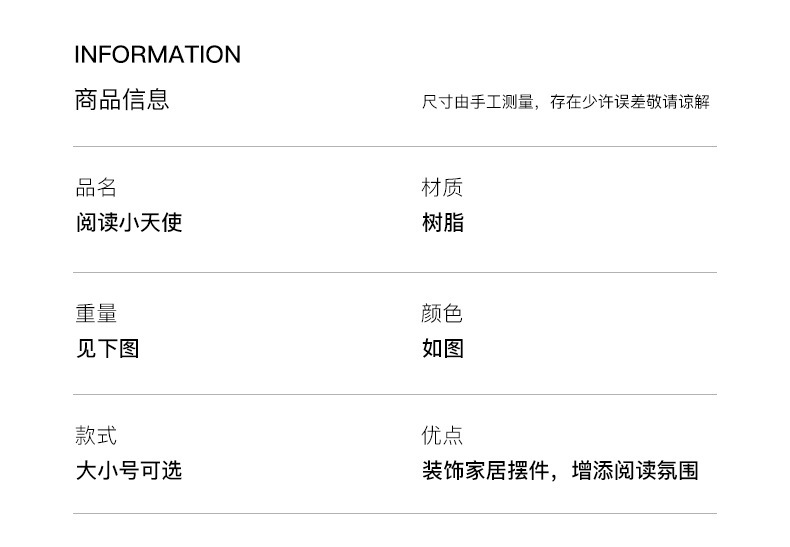Click the INFORMATION heading
This screenshot has height=547, width=790.
tap(158, 55)
